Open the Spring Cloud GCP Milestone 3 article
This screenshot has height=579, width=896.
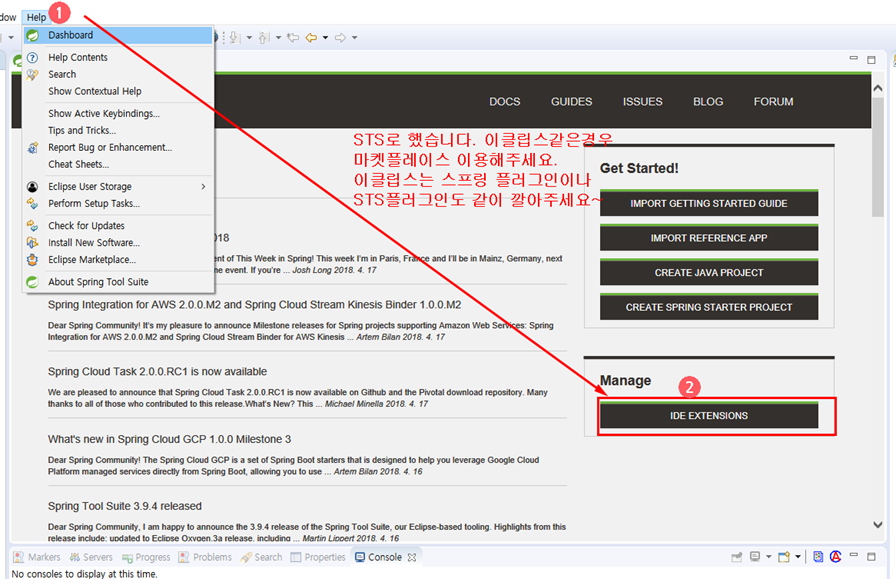click(169, 439)
